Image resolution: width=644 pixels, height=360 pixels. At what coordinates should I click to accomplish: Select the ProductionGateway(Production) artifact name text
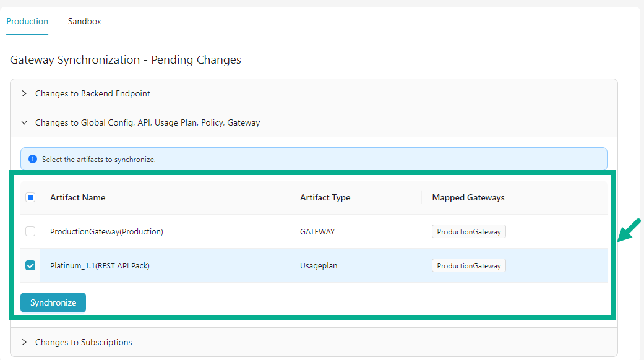pos(106,232)
